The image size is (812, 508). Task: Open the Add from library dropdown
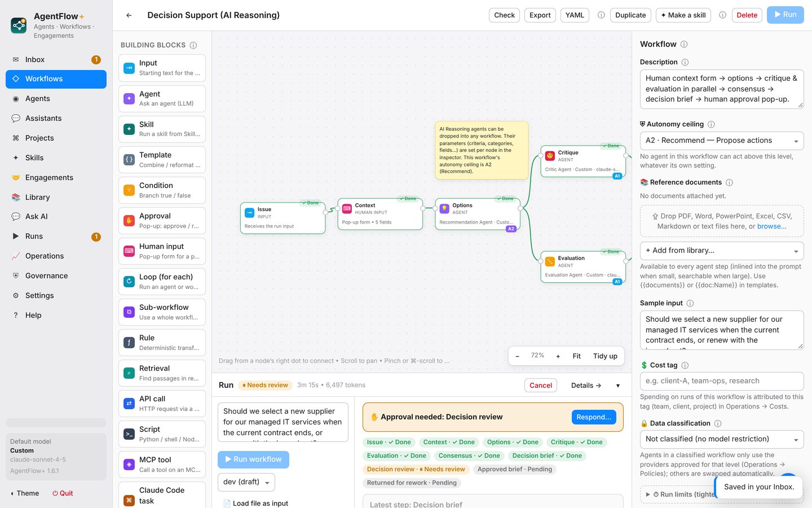point(722,251)
